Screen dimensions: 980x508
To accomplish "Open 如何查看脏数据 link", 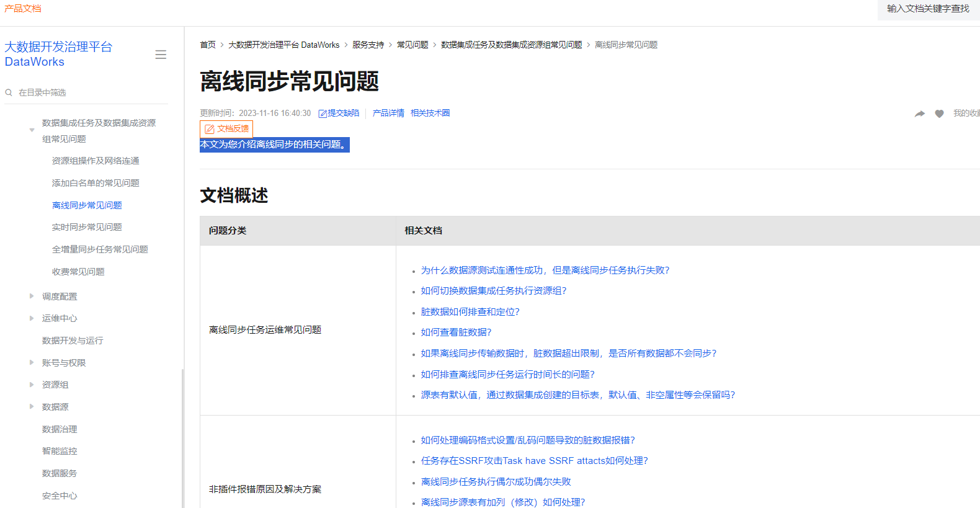I will click(x=456, y=332).
